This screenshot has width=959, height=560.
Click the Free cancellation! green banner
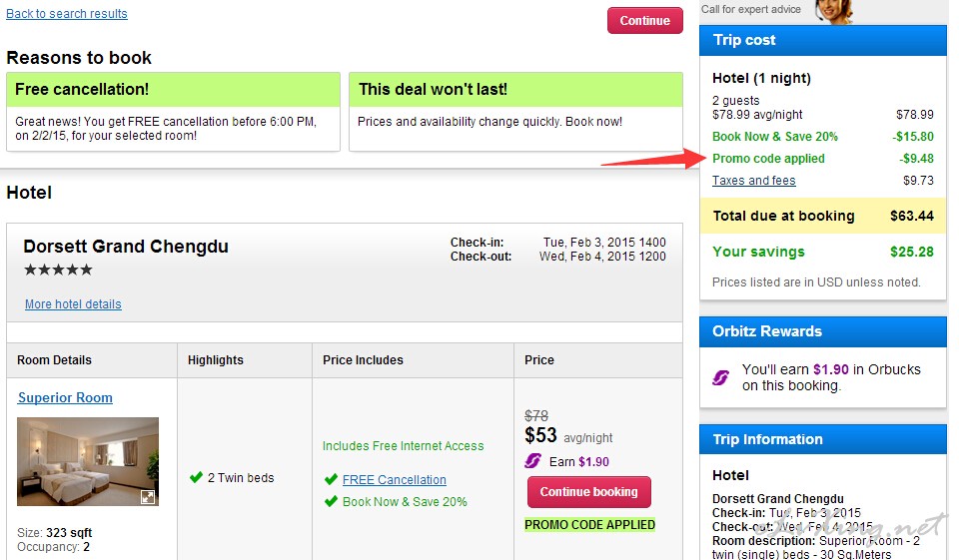pos(173,89)
